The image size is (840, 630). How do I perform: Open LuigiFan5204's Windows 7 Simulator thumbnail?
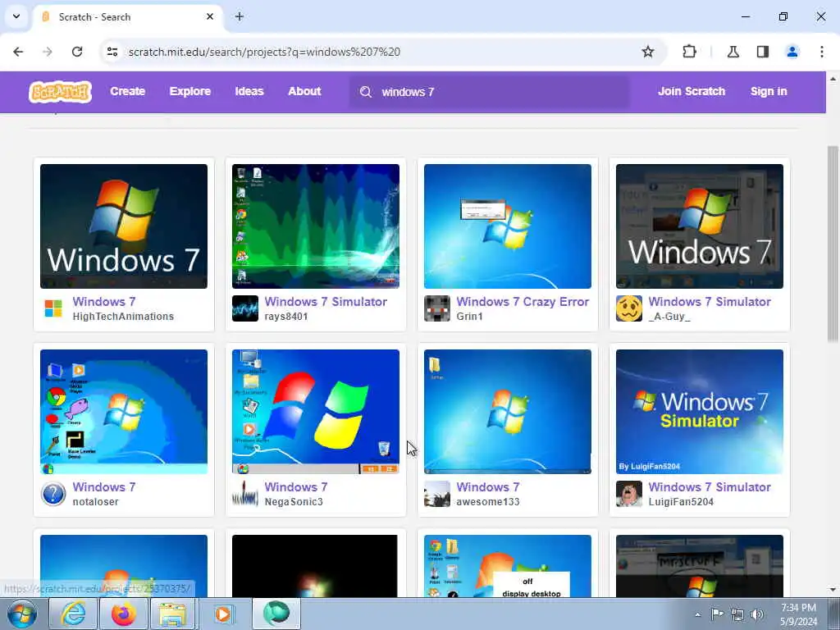(x=699, y=412)
